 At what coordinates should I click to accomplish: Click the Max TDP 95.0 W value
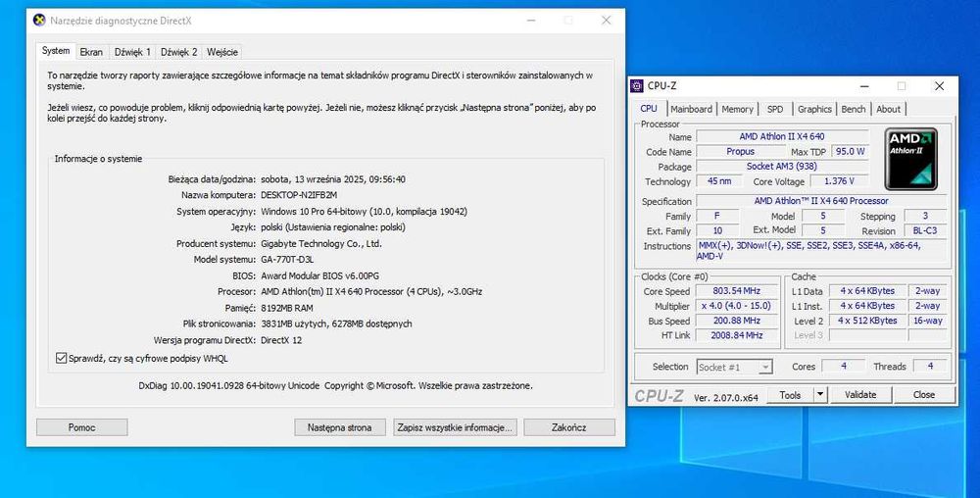coord(850,151)
